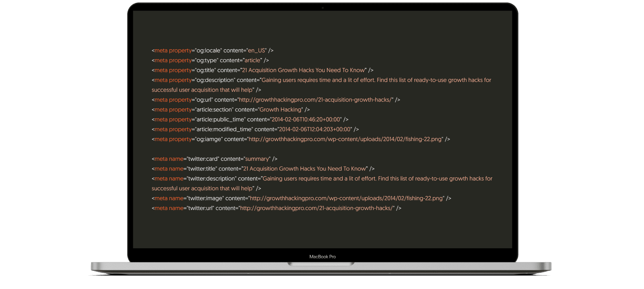The width and height of the screenshot is (644, 289).
Task: Click the "article:section" property name
Action: (x=215, y=110)
